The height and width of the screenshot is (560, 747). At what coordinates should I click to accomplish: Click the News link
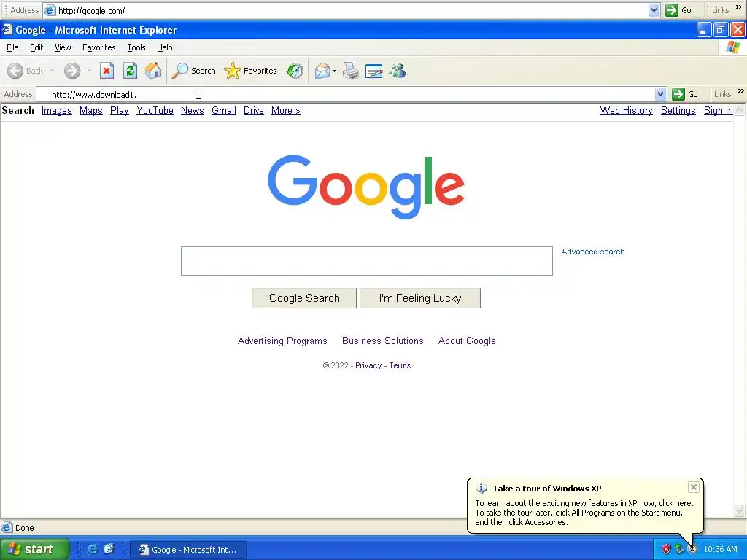[x=193, y=111]
